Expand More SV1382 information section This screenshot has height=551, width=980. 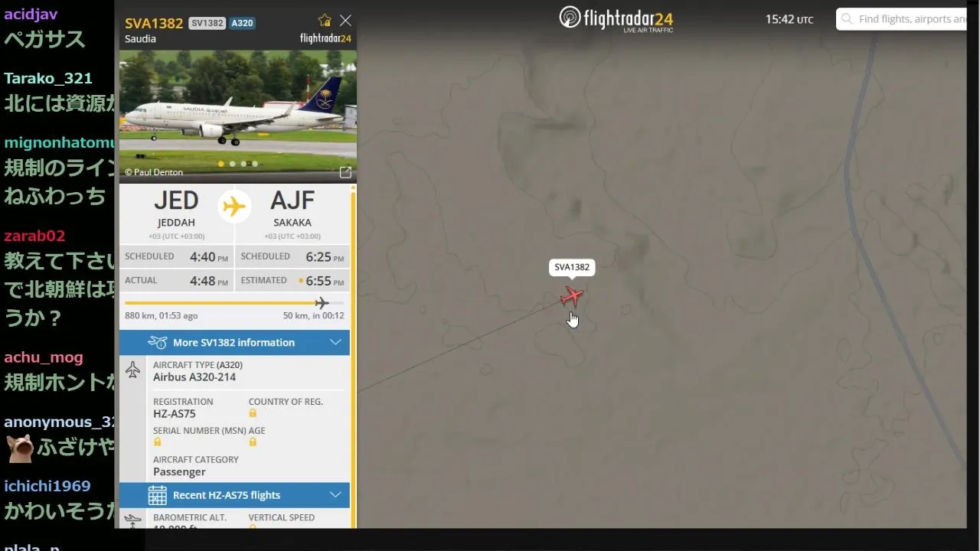(x=234, y=342)
